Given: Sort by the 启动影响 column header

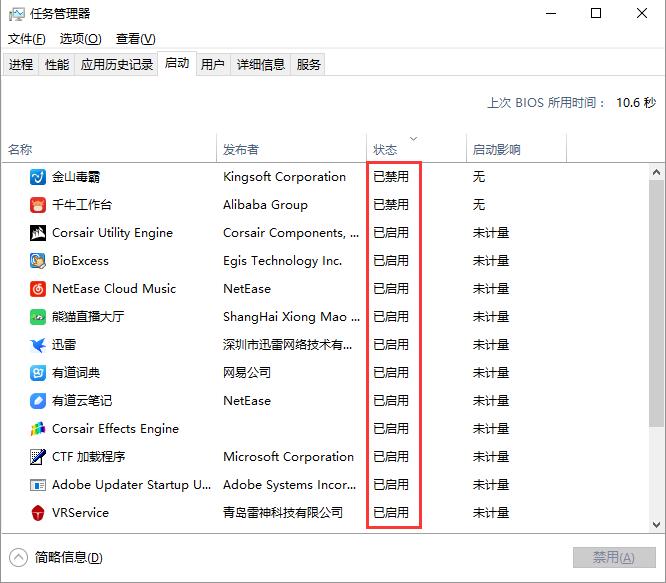Looking at the screenshot, I should pyautogui.click(x=516, y=149).
